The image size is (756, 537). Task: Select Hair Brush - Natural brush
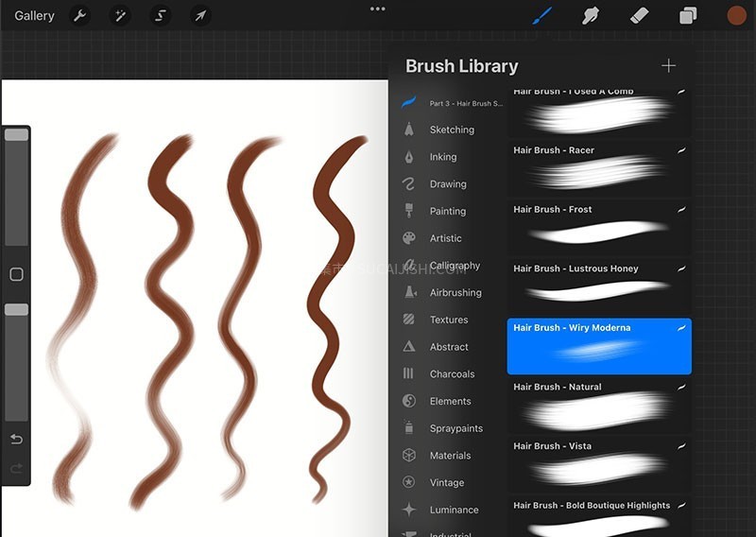point(599,406)
